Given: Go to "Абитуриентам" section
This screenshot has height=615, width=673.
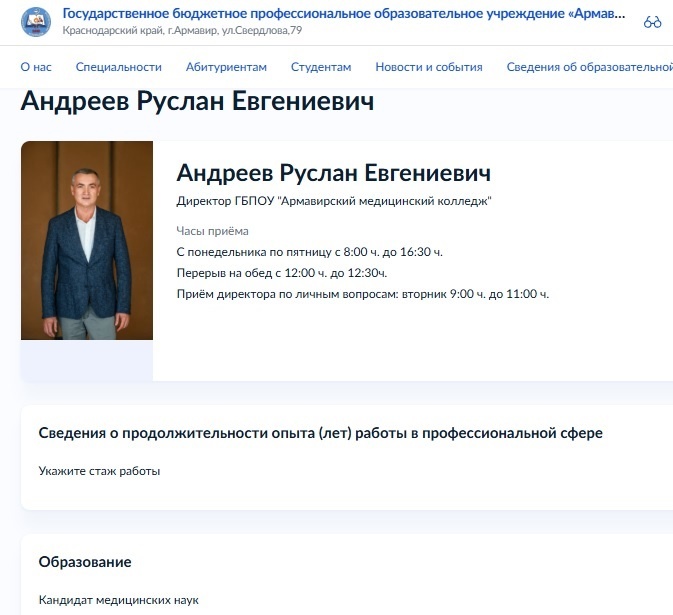Looking at the screenshot, I should tap(226, 67).
